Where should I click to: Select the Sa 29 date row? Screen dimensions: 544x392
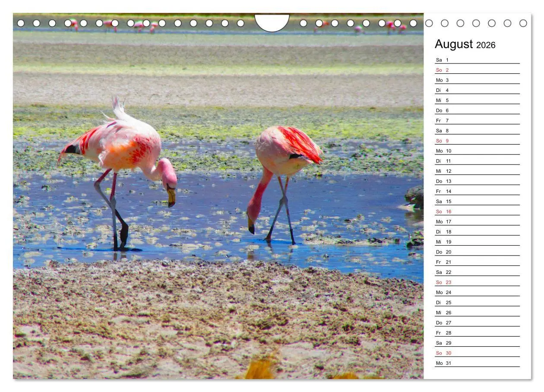[477, 343]
